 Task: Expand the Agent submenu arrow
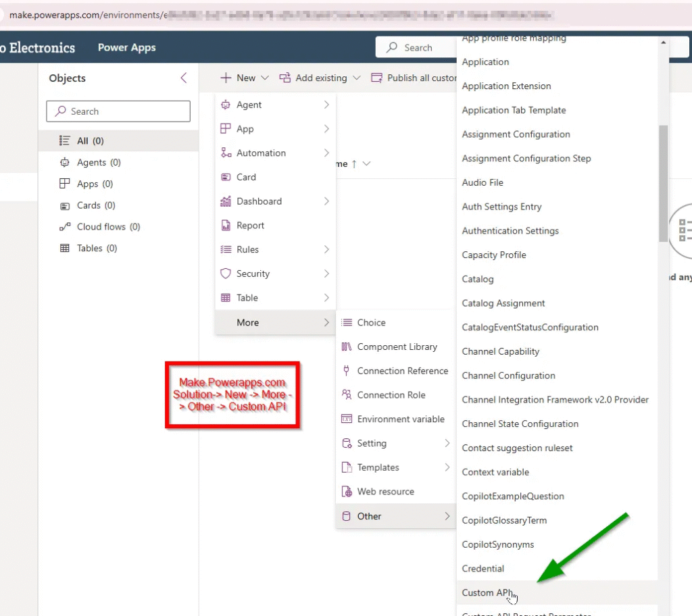pos(326,105)
